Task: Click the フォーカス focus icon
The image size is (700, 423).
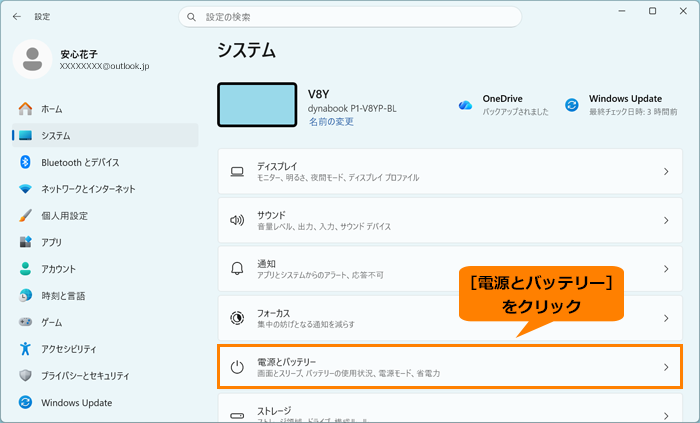Action: (x=237, y=318)
